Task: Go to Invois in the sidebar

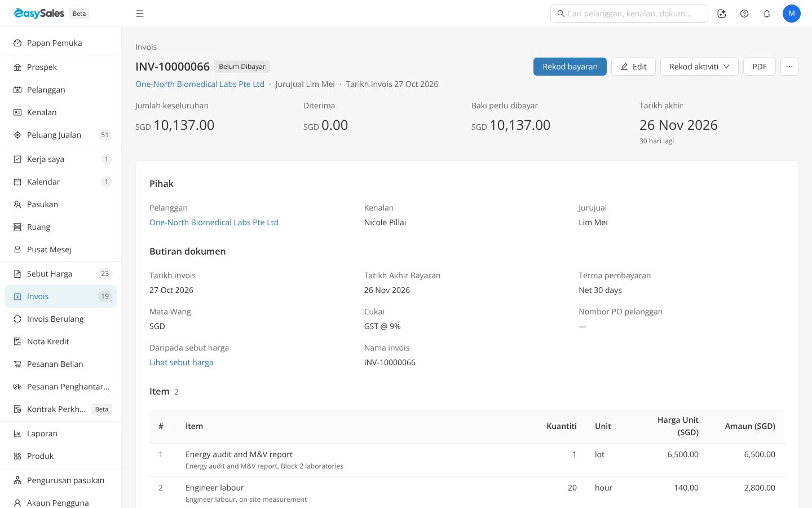Action: point(60,296)
